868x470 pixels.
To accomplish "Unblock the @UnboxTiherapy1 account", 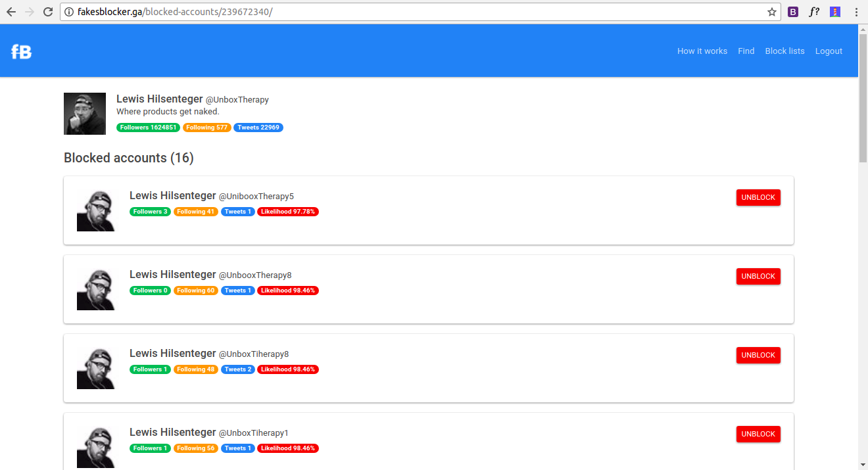I will coord(758,434).
